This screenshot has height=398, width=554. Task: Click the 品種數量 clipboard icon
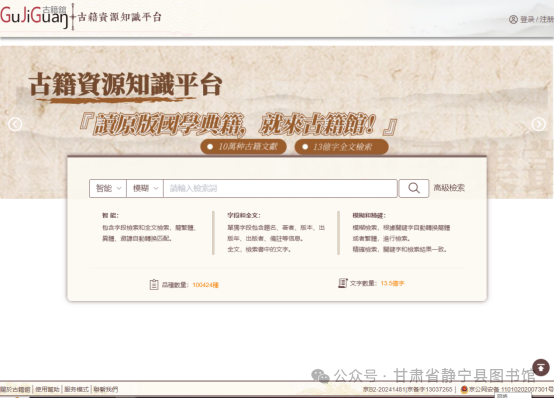[x=154, y=285]
